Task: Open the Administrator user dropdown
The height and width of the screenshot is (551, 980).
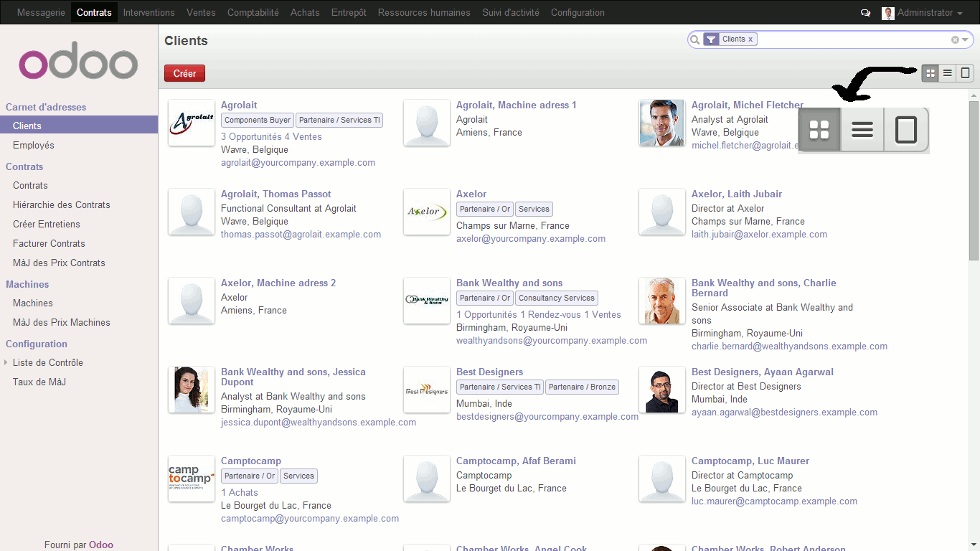Action: (x=930, y=13)
